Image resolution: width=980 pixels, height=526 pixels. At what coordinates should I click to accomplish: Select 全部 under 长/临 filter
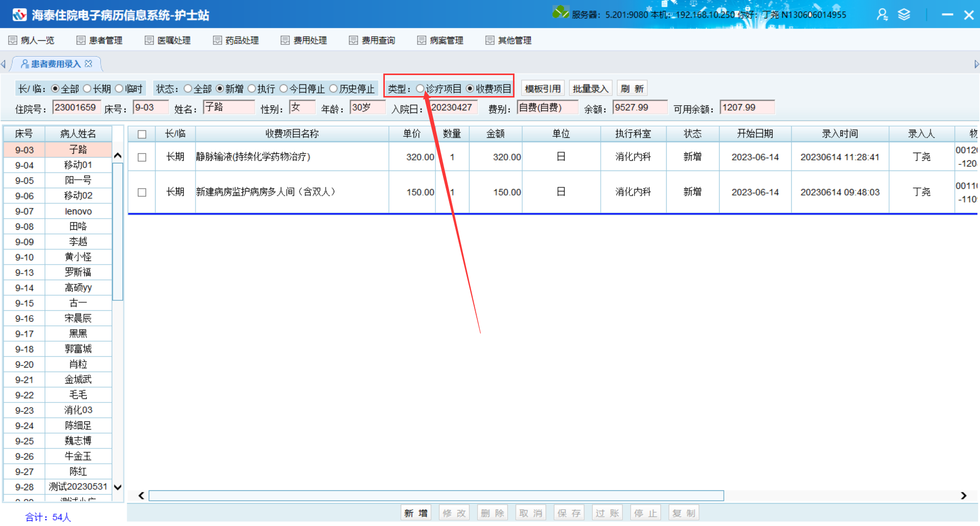56,89
